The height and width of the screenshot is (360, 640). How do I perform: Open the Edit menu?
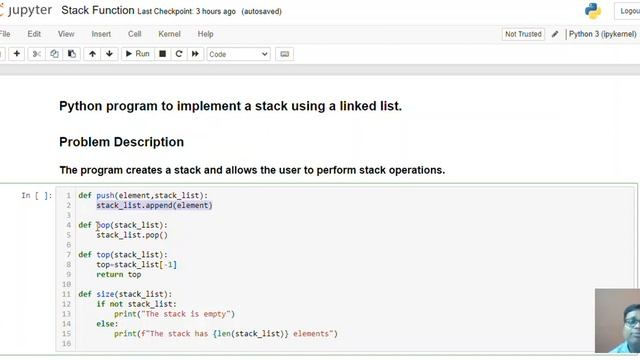[x=34, y=34]
